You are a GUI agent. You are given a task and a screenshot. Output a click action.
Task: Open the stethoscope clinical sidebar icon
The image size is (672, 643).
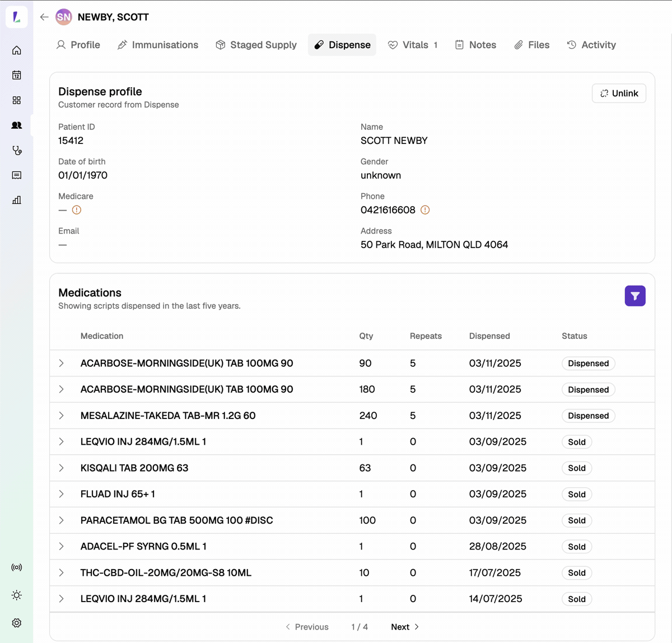[x=17, y=150]
